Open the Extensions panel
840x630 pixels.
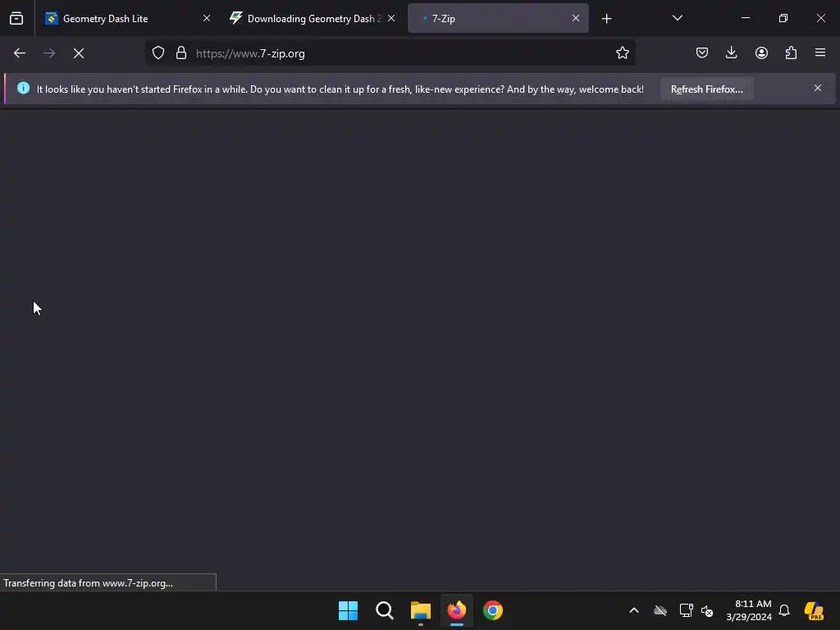coord(791,53)
